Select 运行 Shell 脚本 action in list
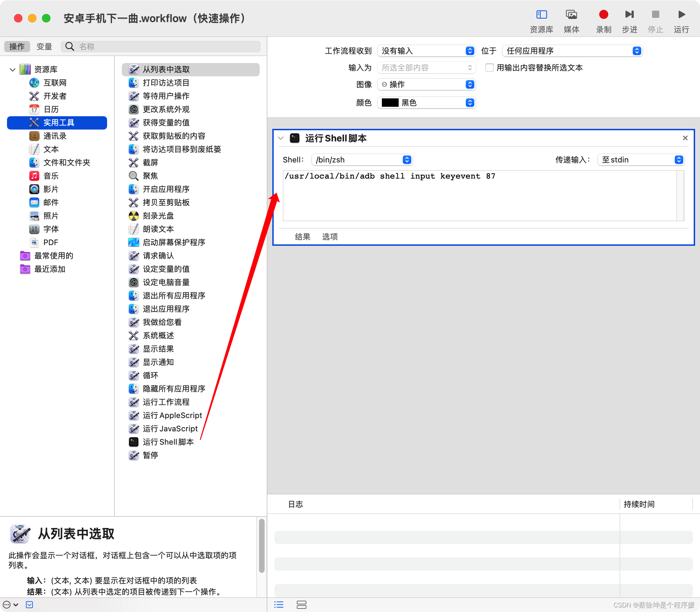 [168, 442]
